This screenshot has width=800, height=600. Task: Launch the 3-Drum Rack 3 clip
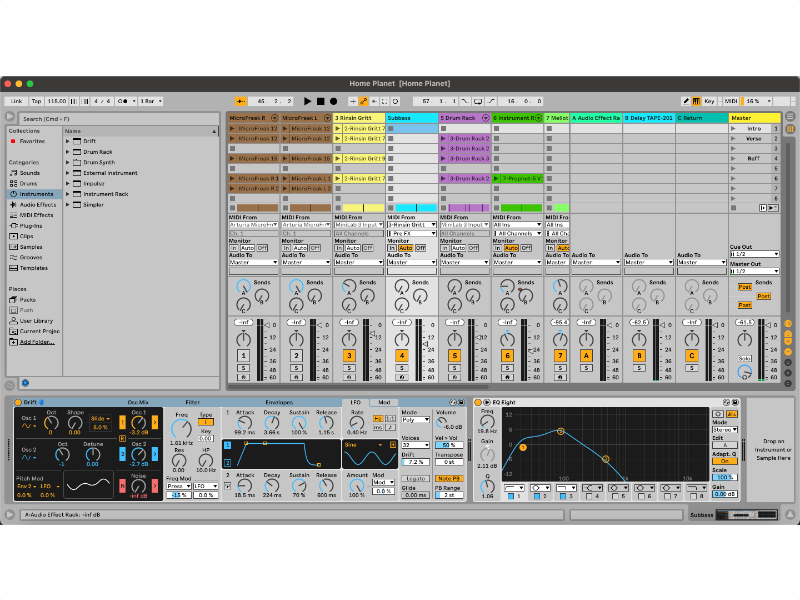click(x=443, y=159)
